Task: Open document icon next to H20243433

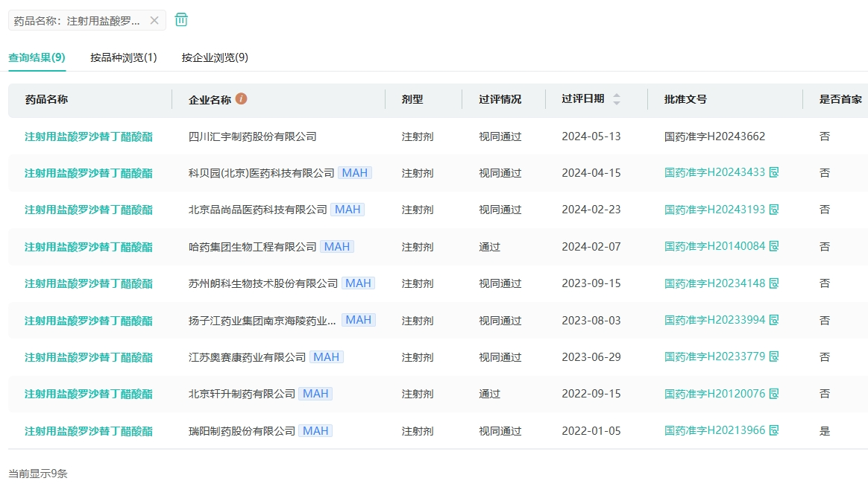Action: [x=774, y=172]
